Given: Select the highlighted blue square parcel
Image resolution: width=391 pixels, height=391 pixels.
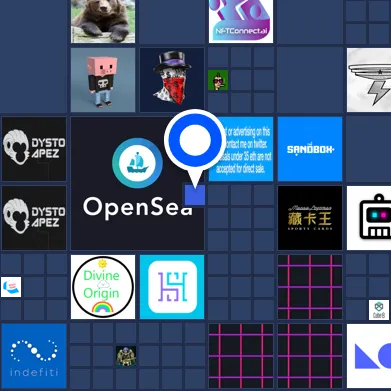Looking at the screenshot, I should pyautogui.click(x=195, y=195).
